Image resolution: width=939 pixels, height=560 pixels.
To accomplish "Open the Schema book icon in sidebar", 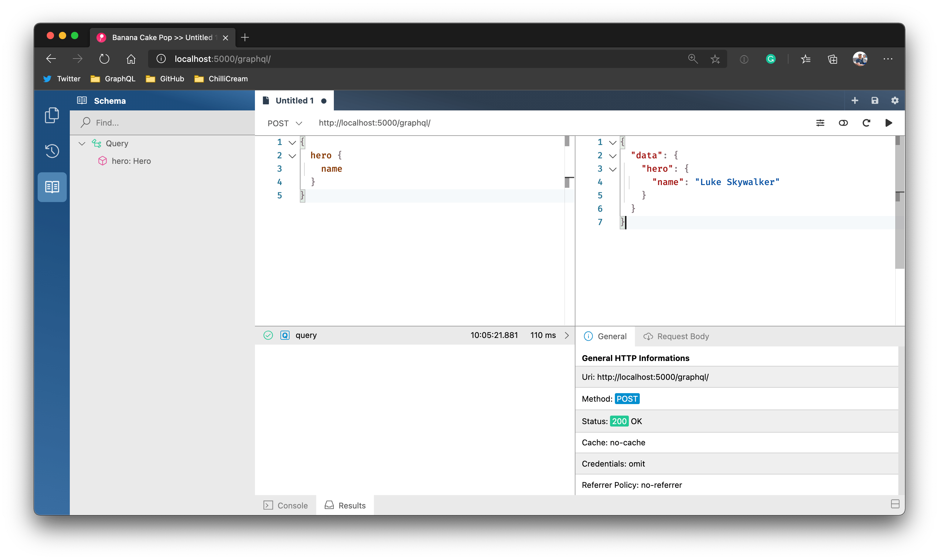I will (x=52, y=187).
